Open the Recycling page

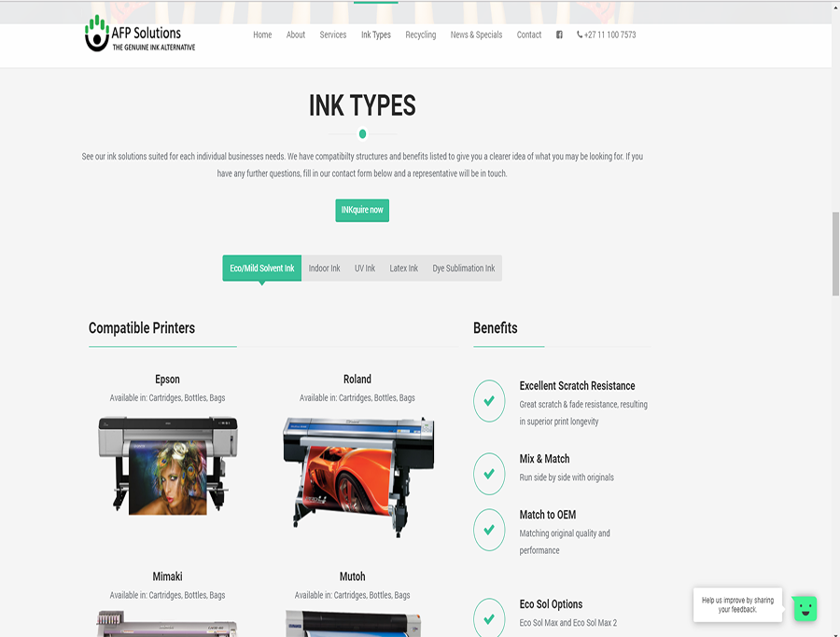[421, 35]
